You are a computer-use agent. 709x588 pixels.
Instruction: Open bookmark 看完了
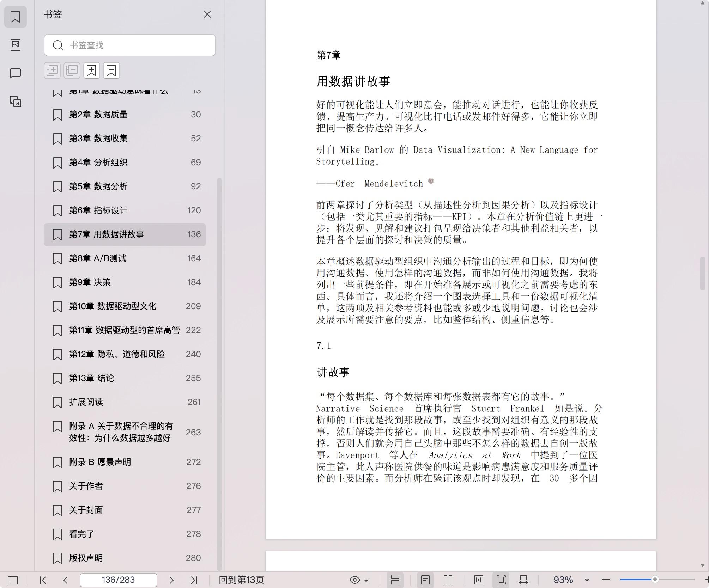tap(125, 534)
